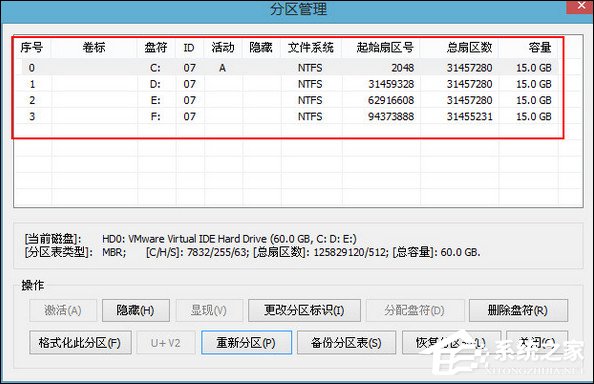Click sequence number 0 cell
This screenshot has width=594, height=384.
32,68
